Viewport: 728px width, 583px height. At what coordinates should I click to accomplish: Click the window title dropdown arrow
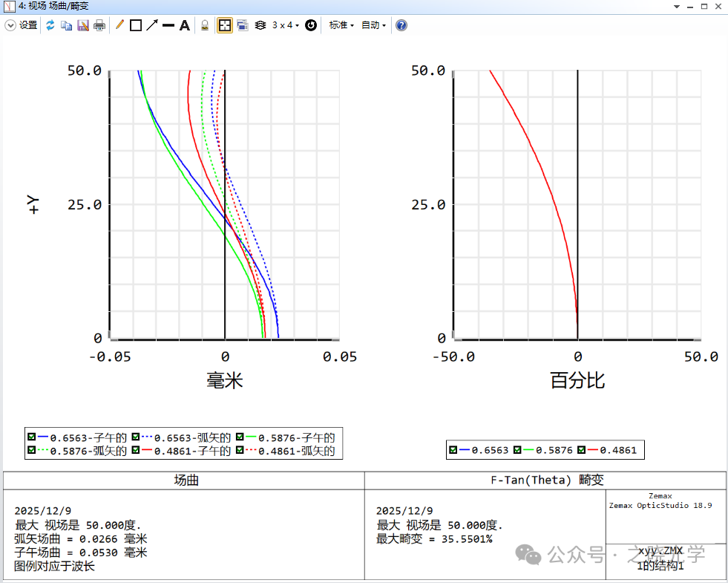[676, 6]
